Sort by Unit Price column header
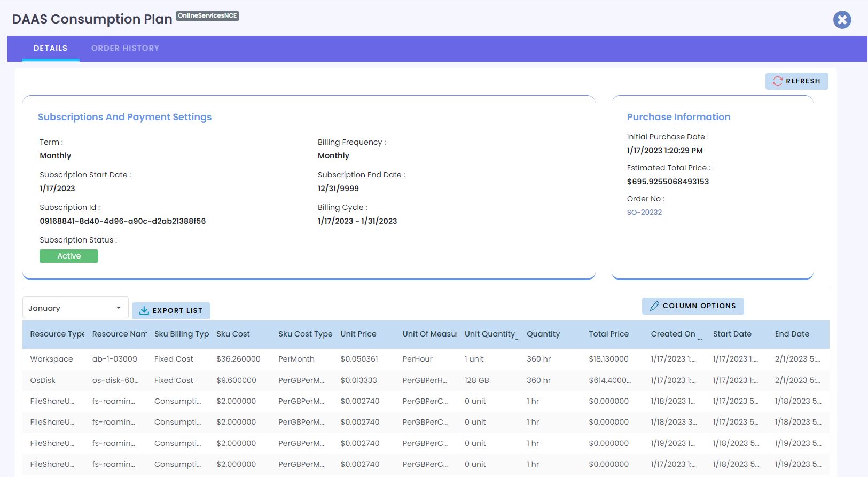 pos(358,334)
